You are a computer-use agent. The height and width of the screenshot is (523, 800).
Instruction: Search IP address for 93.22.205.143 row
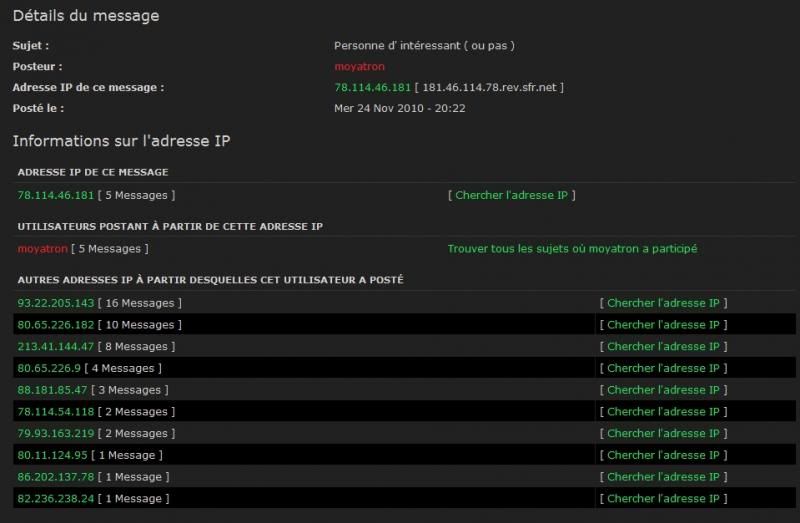tap(663, 303)
